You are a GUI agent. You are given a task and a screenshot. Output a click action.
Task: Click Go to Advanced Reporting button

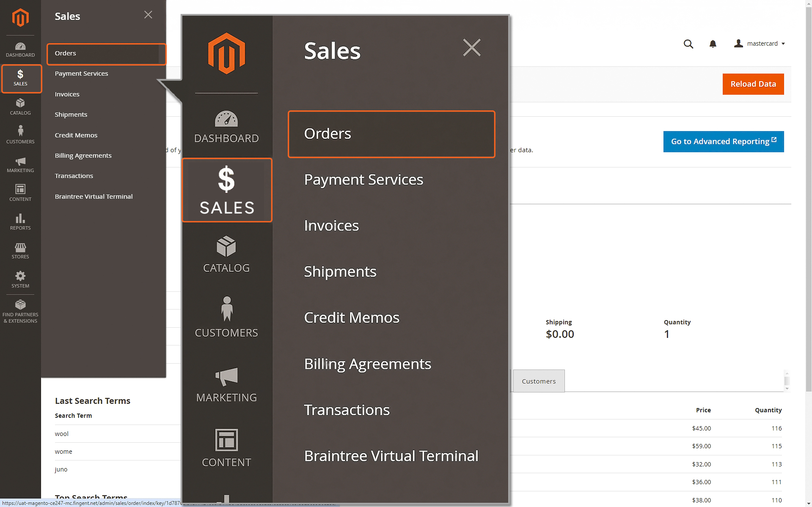click(x=723, y=142)
